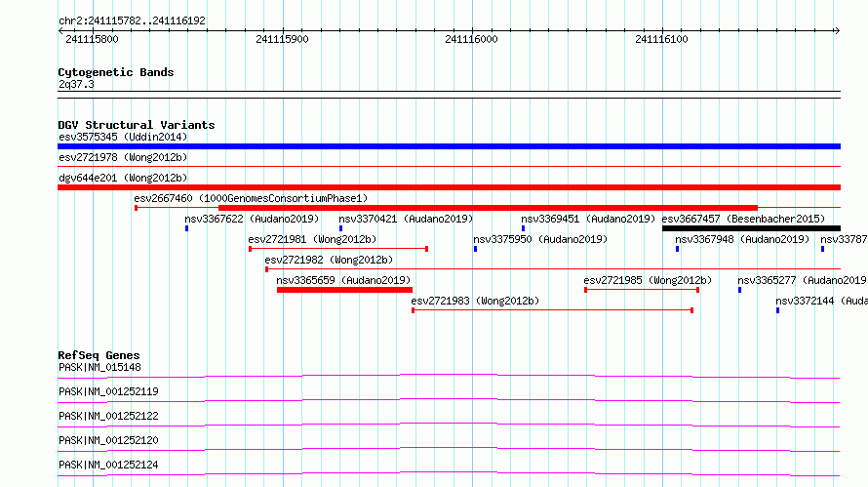
Task: Click the blue nsv3369451 variant marker
Action: coord(523,228)
